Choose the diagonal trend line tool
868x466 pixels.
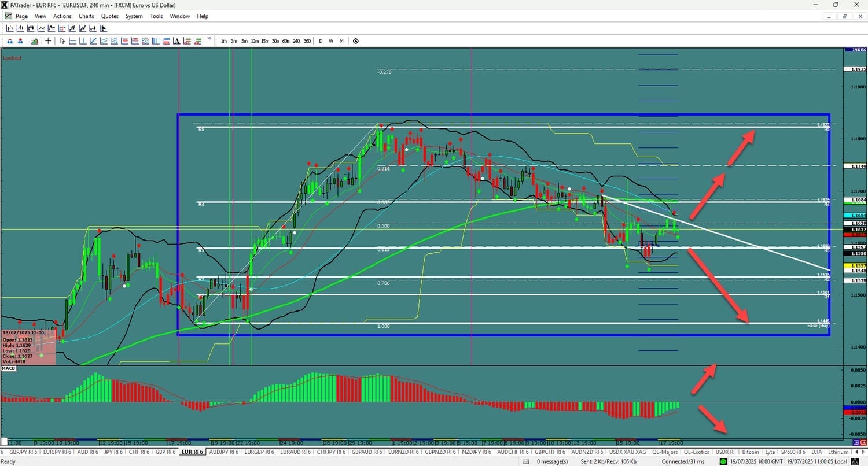click(93, 41)
